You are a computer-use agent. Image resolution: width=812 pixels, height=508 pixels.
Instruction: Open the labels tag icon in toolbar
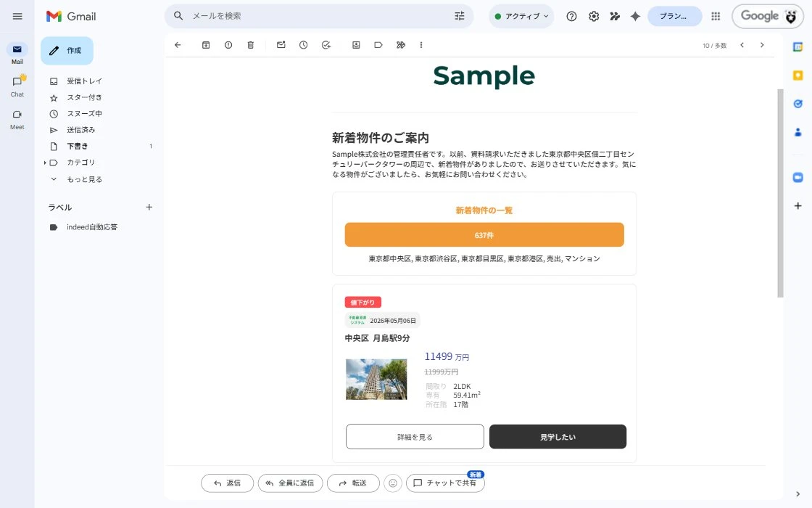(x=378, y=45)
